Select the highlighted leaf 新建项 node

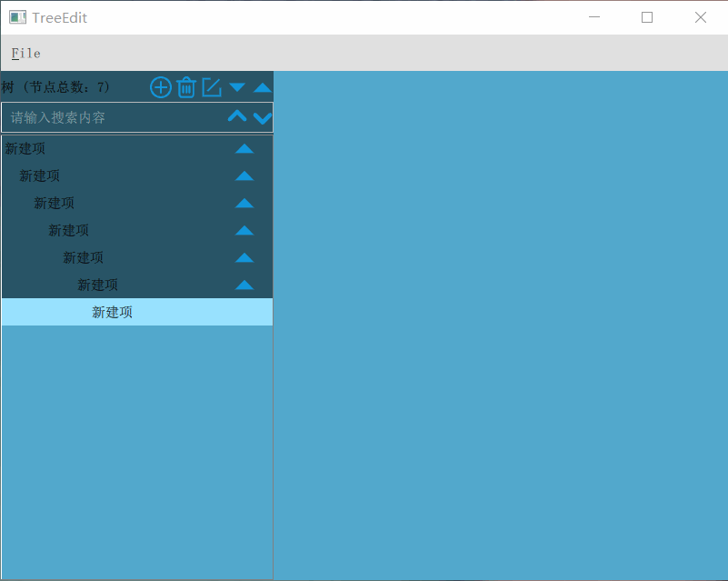(137, 312)
